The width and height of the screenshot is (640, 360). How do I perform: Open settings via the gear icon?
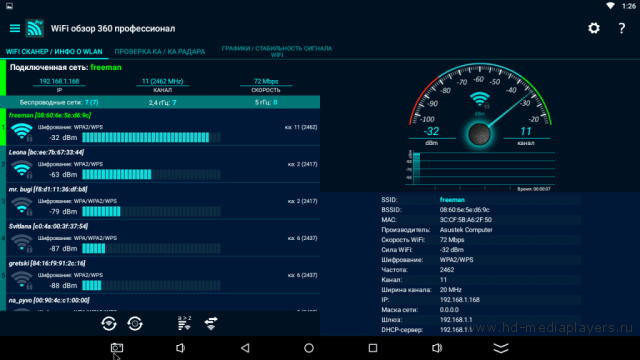coord(594,28)
